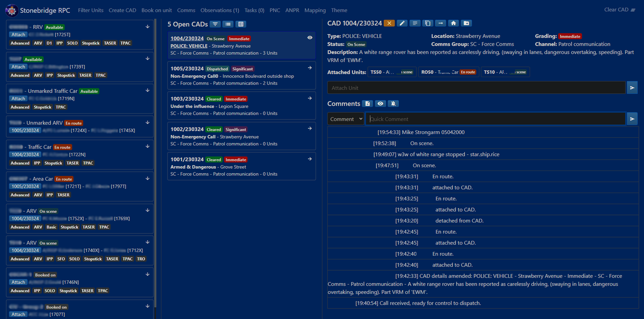The height and width of the screenshot is (319, 644).
Task: Mute comment notifications with the bell-slash icon
Action: tap(393, 103)
